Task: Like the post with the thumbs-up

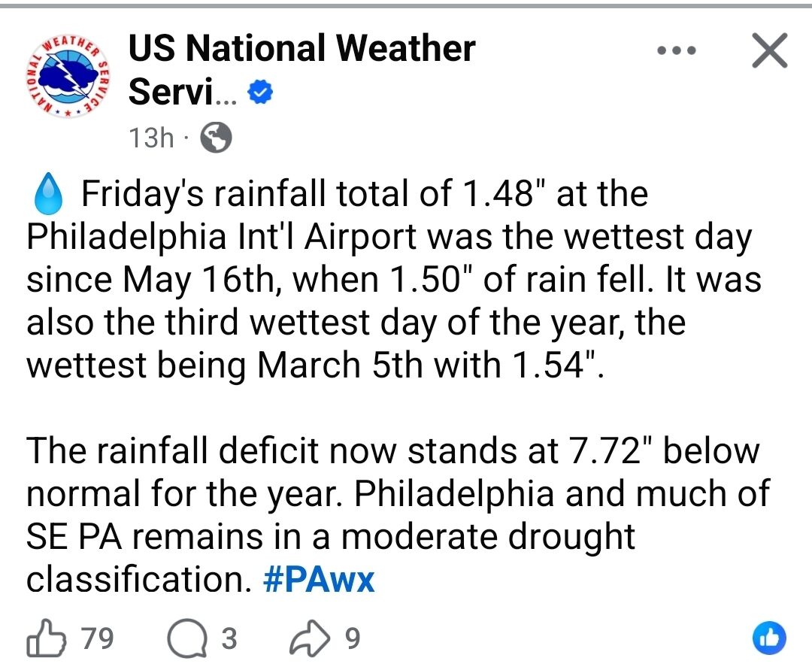Action: point(46,639)
